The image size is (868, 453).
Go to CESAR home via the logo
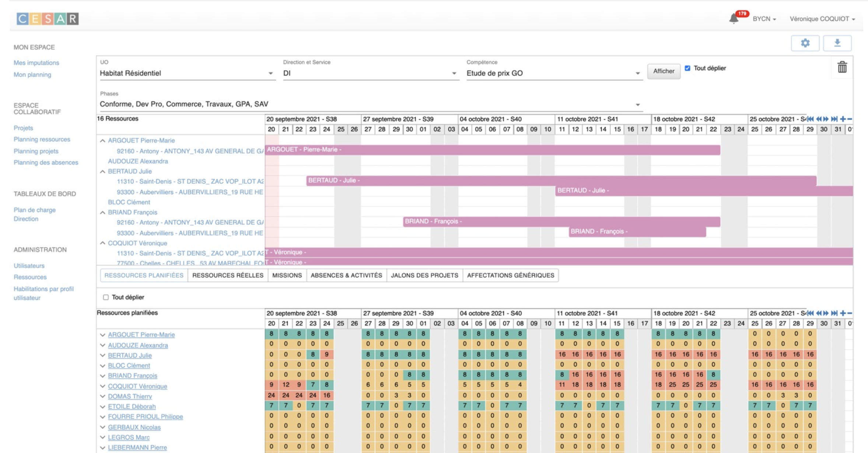pyautogui.click(x=48, y=18)
